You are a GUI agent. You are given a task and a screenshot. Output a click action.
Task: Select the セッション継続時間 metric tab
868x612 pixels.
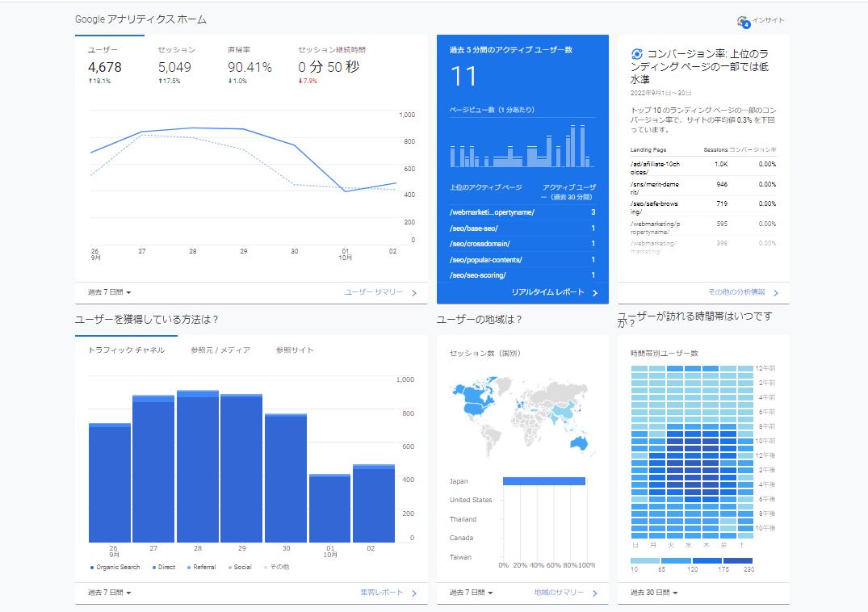332,65
